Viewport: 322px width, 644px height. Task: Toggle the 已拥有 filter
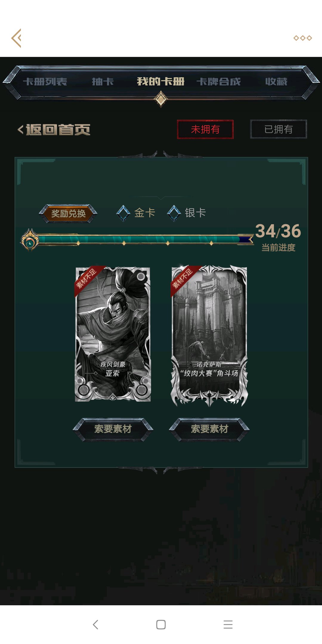pos(278,129)
